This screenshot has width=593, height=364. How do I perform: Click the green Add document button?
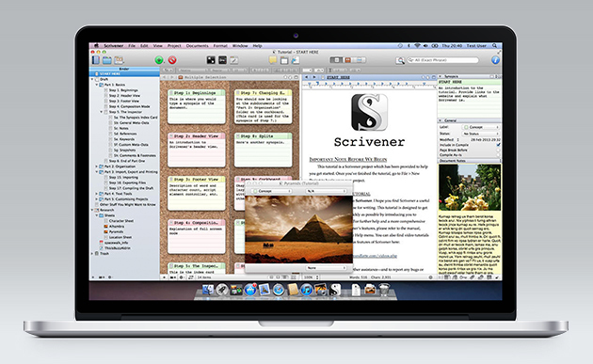(x=159, y=59)
